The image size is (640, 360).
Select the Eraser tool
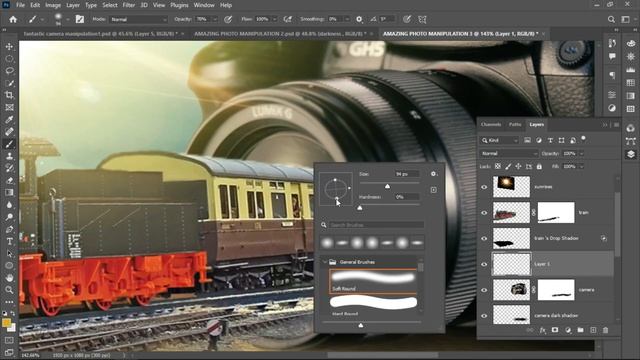[9, 180]
